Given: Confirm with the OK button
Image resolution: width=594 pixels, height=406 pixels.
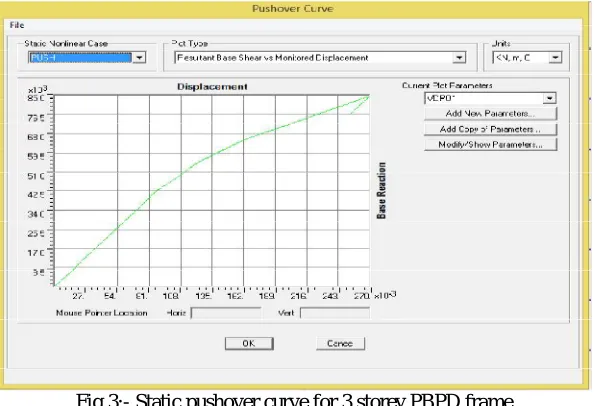Looking at the screenshot, I should (x=249, y=344).
